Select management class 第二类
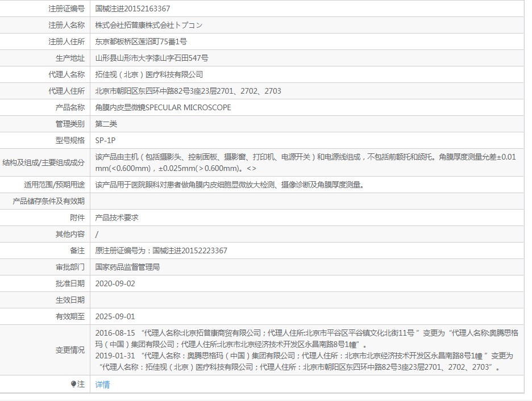 click(x=106, y=124)
